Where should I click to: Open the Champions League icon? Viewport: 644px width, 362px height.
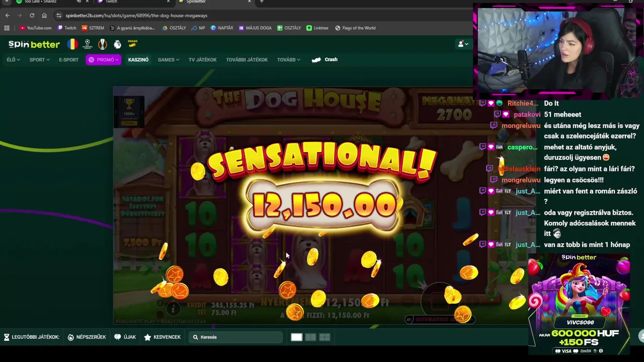[88, 44]
